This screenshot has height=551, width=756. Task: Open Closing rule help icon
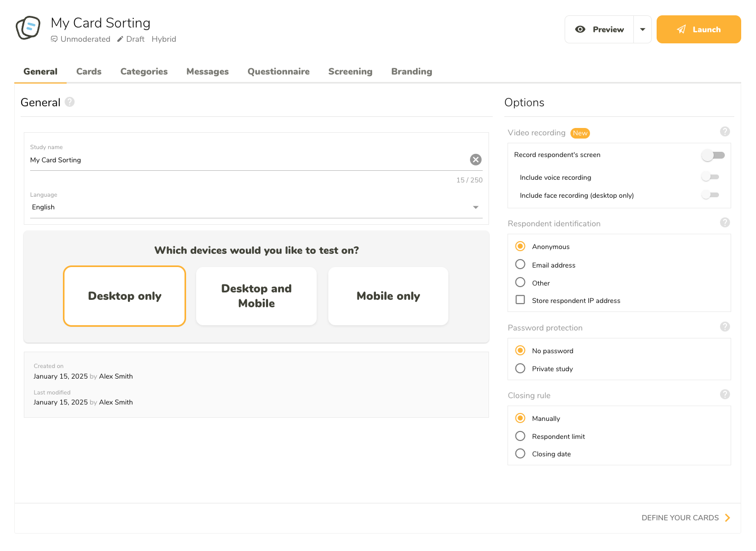coord(725,394)
